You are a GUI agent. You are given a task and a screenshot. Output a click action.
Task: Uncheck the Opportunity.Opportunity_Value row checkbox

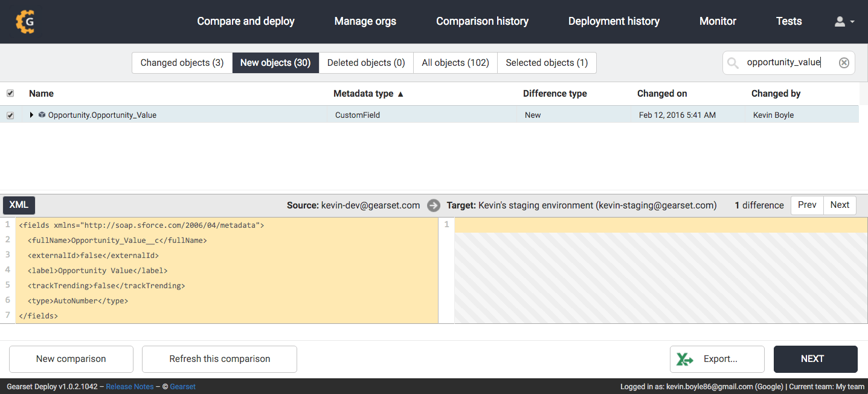click(x=10, y=115)
